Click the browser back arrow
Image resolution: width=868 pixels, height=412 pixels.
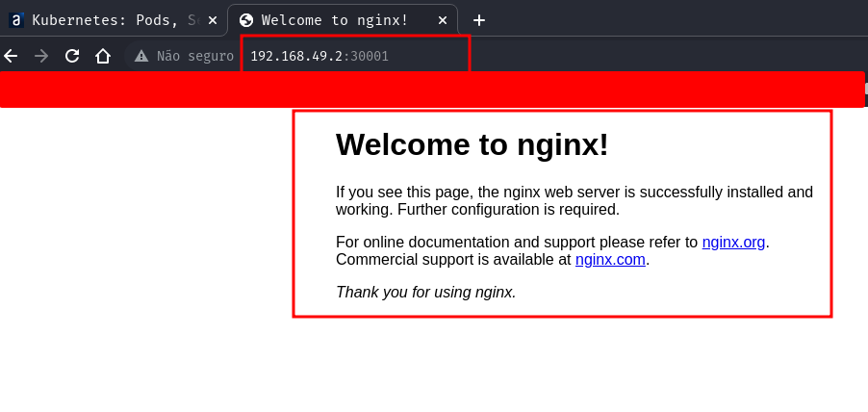click(x=12, y=56)
